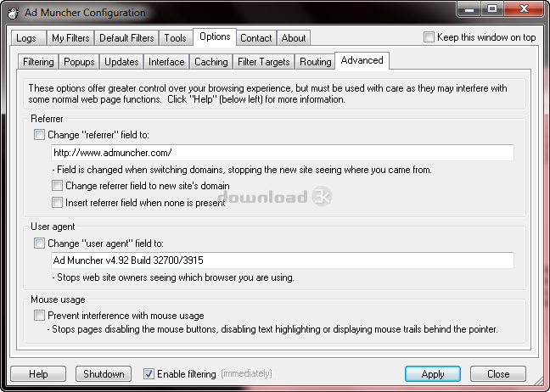Tick Change referrer field to new site's domain
Screen dimensions: 550x392
(57, 186)
